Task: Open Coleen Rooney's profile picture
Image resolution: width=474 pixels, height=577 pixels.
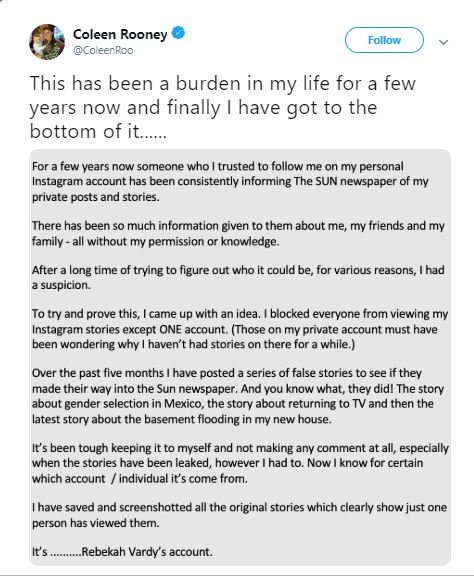Action: pos(47,42)
